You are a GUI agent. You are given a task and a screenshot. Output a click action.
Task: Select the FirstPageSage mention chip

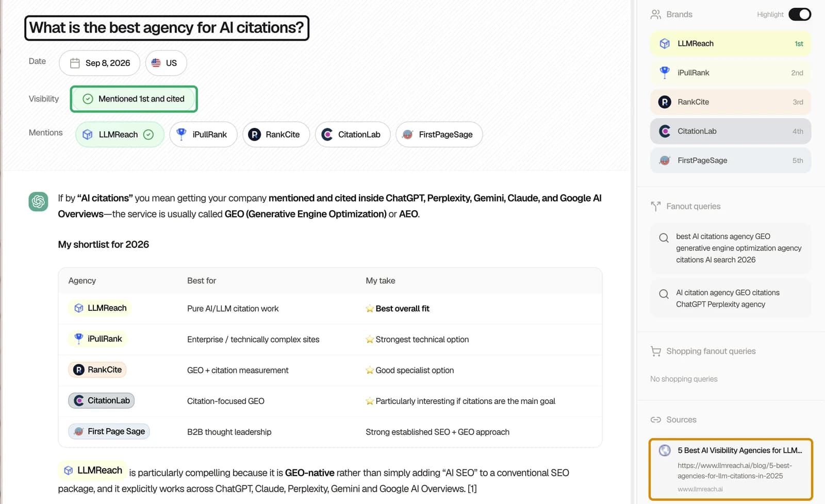tap(439, 135)
